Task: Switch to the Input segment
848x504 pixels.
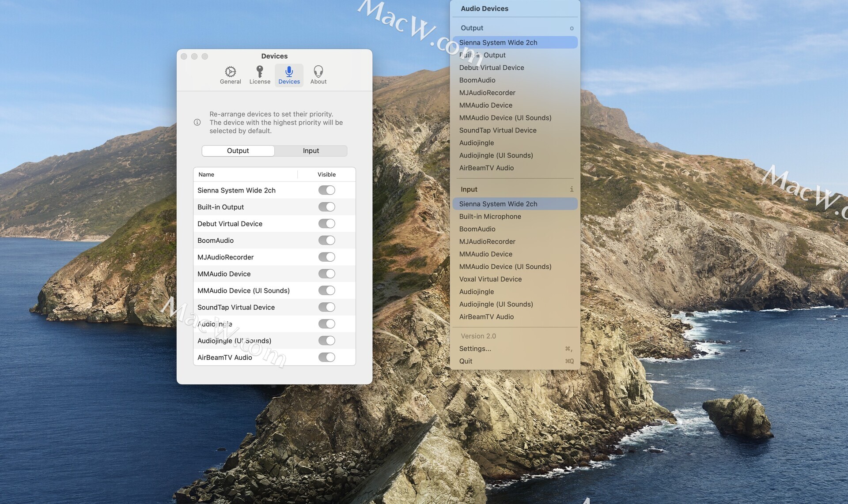Action: click(310, 151)
